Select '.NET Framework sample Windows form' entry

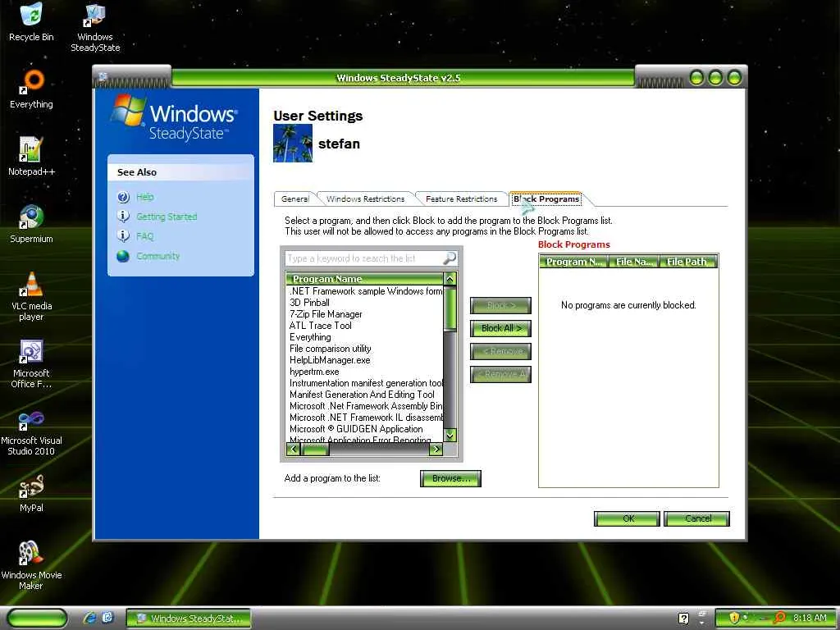365,291
